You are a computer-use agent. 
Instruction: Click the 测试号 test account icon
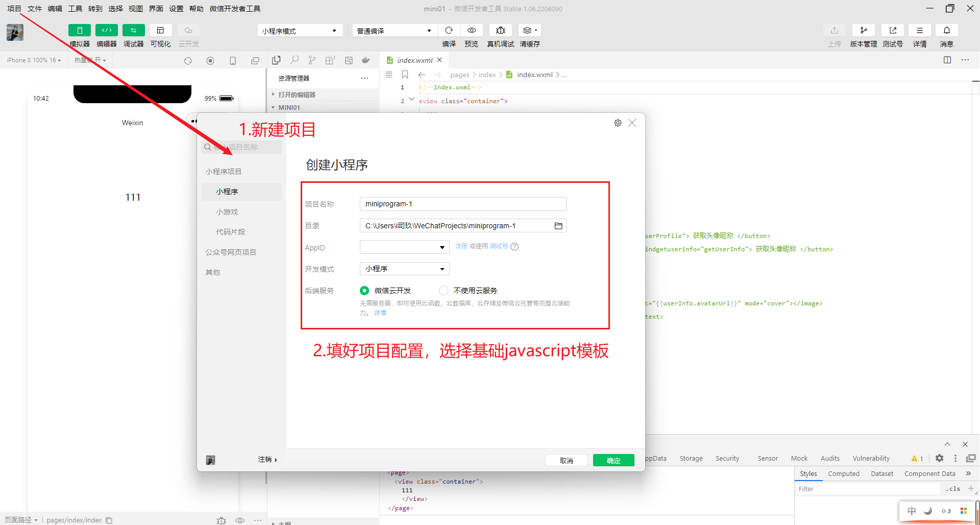tap(893, 31)
